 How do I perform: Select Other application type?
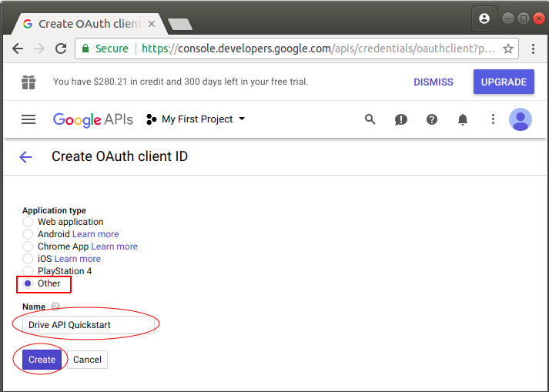(28, 283)
